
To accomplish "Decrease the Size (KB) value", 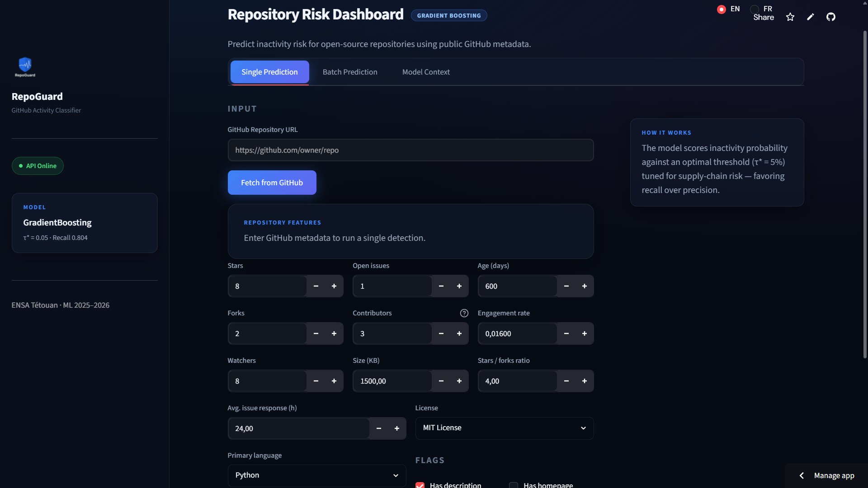I will [x=441, y=381].
